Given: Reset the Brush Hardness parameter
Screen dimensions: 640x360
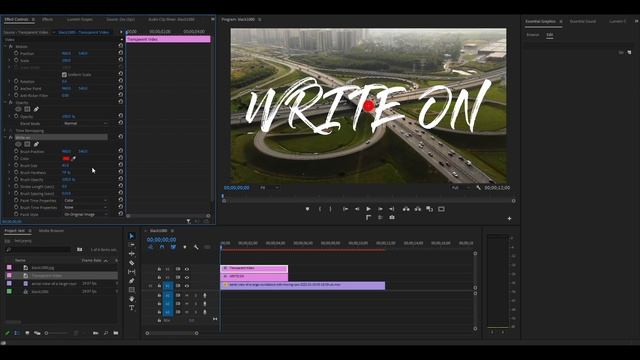Looking at the screenshot, I should [x=120, y=172].
